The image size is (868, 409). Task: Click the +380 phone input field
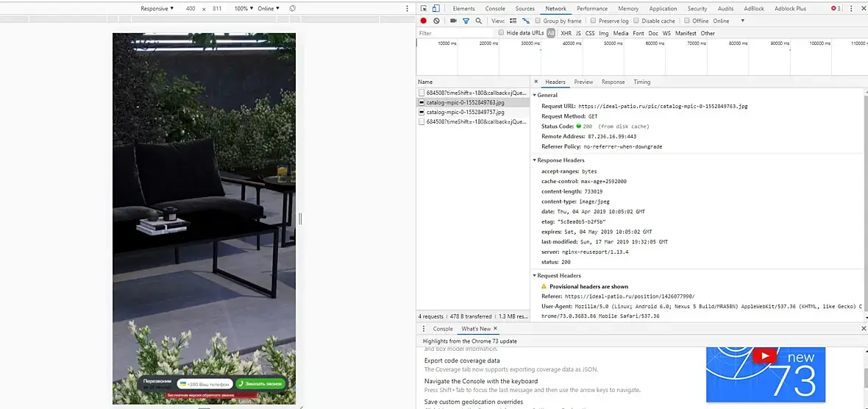(x=204, y=383)
